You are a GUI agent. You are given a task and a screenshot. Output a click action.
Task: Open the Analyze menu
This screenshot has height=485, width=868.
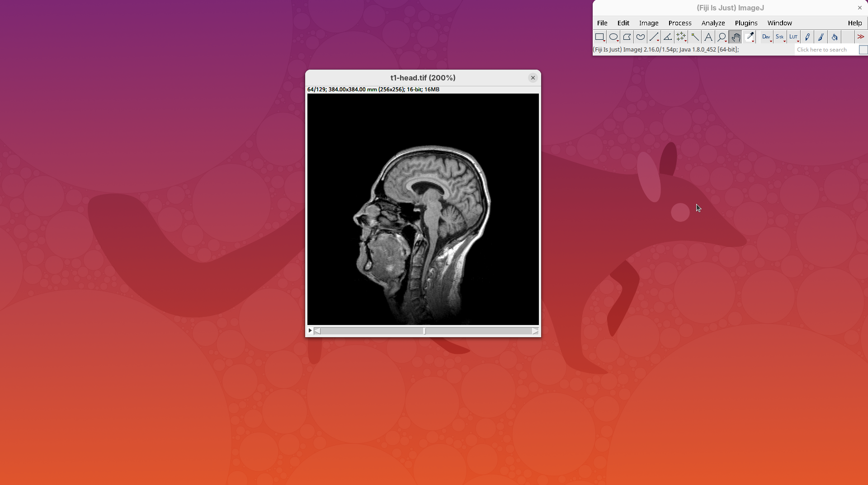713,23
